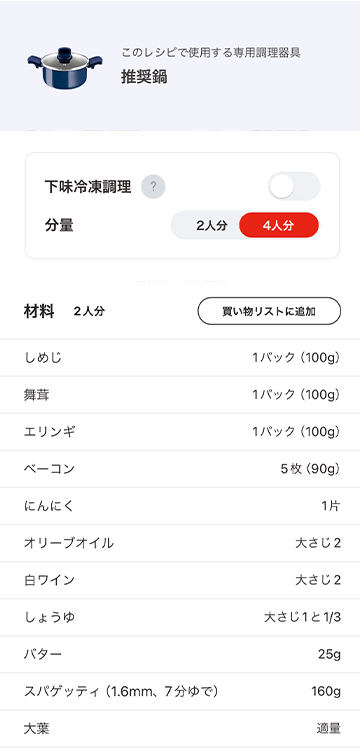The width and height of the screenshot is (360, 750).
Task: Click the バター ingredient row
Action: point(180,654)
